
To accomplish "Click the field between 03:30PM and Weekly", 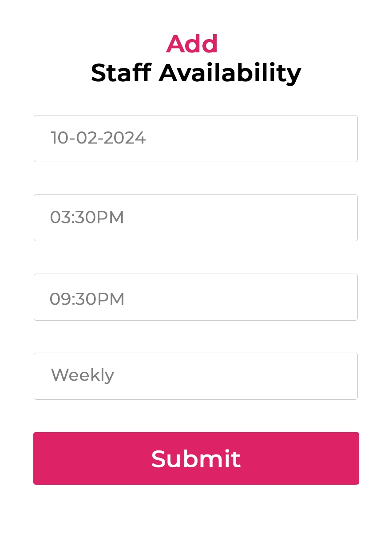I will [196, 297].
